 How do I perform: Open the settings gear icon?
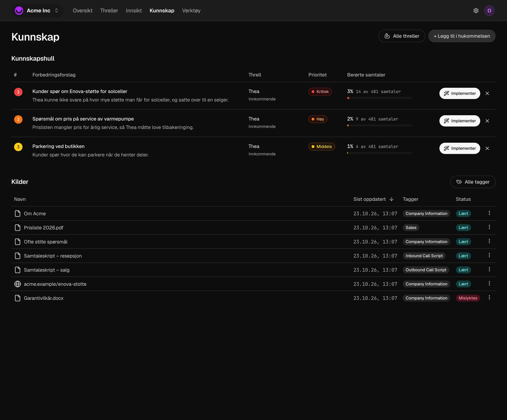[476, 11]
